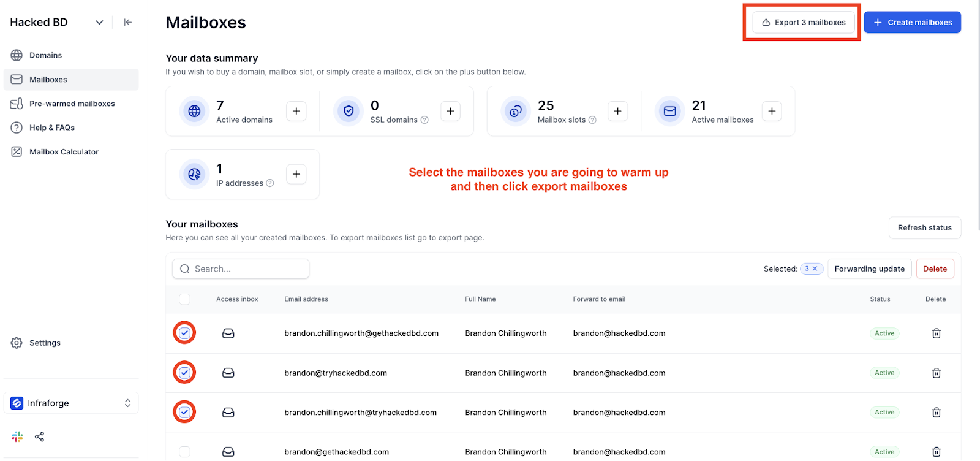The width and height of the screenshot is (980, 461).
Task: Select the email brandon@tryhackedbd.com
Action: pyautogui.click(x=336, y=373)
